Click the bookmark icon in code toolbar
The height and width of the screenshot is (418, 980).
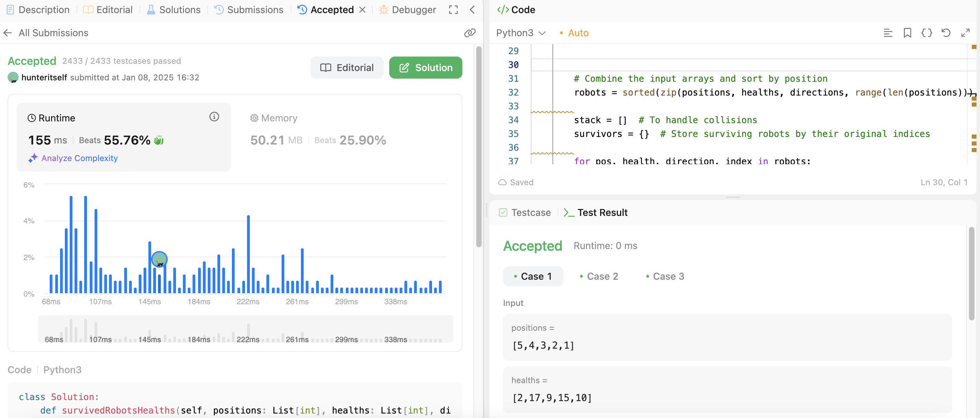[907, 33]
